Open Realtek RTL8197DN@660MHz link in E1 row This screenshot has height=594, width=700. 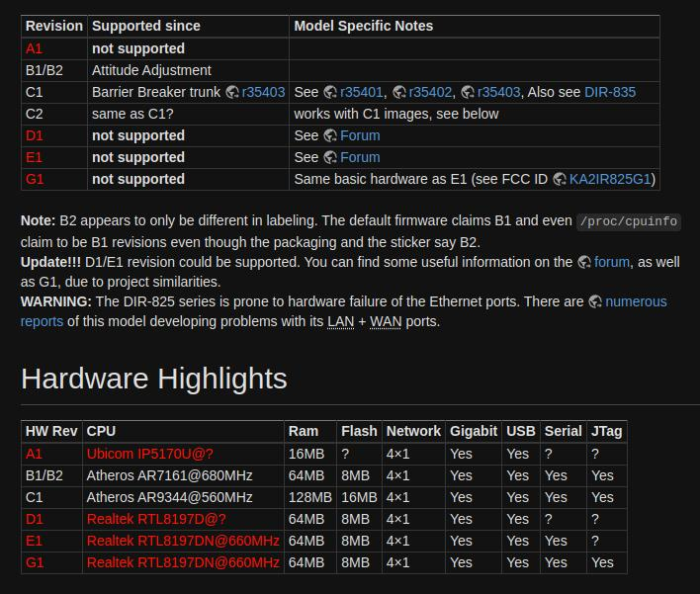(183, 541)
